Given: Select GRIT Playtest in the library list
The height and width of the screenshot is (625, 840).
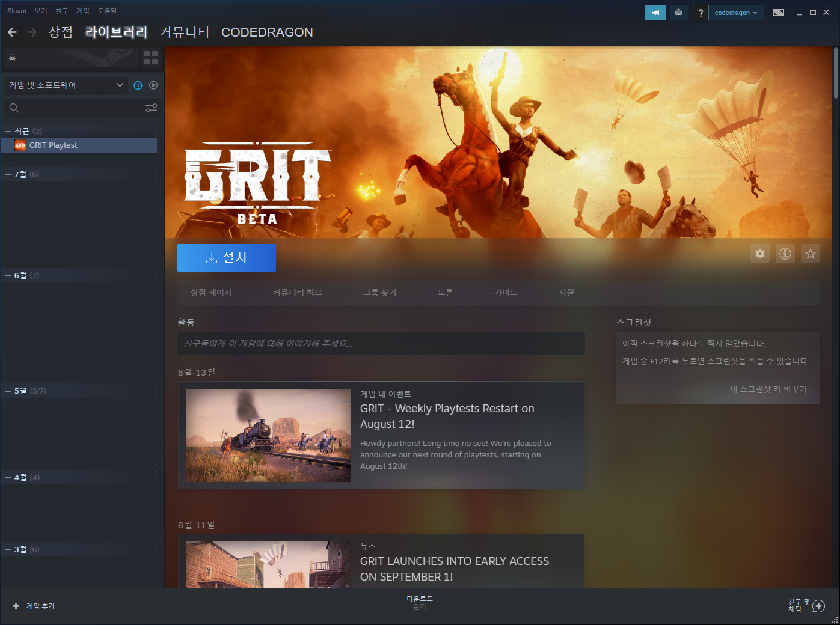Looking at the screenshot, I should 79,145.
